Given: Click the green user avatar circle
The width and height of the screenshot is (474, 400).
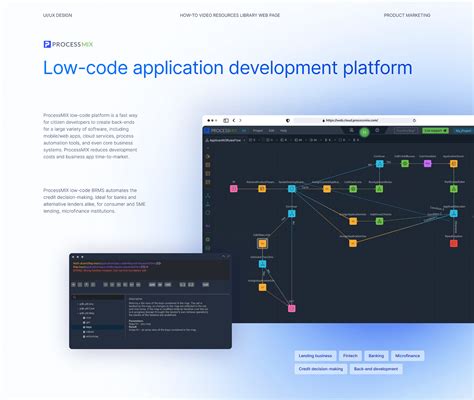Looking at the screenshot, I should 364,132.
